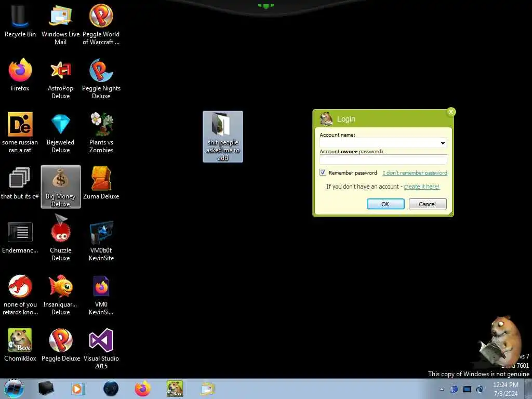
Task: Follow the 'create it here!' link
Action: [422, 187]
